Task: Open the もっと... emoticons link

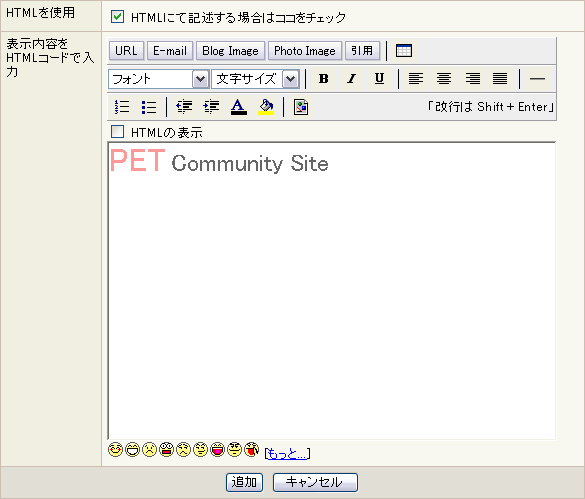Action: [287, 453]
